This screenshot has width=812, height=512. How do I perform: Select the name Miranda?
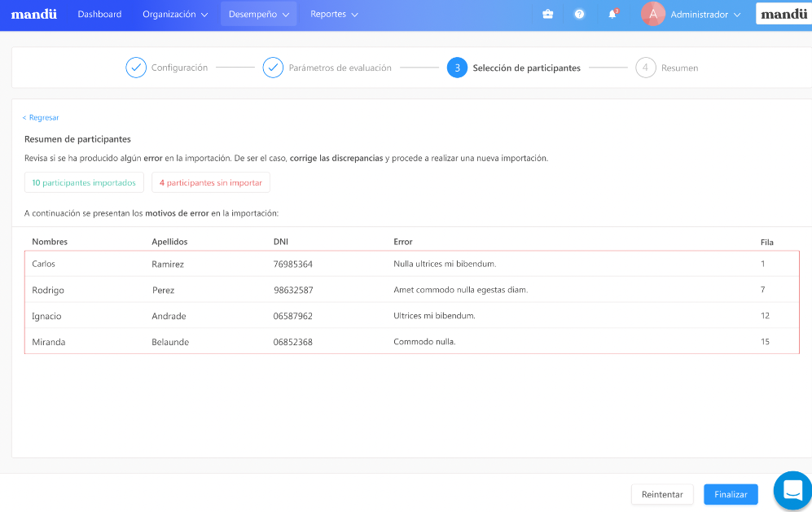(x=49, y=342)
